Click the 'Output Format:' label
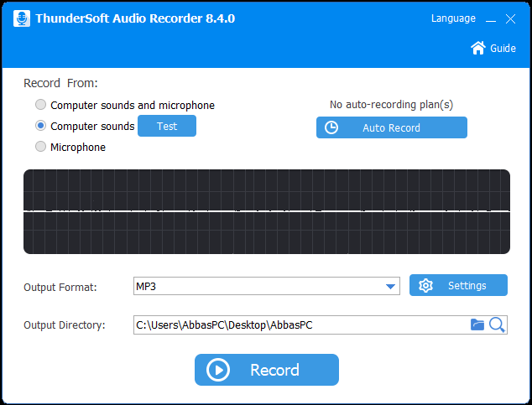 point(60,288)
